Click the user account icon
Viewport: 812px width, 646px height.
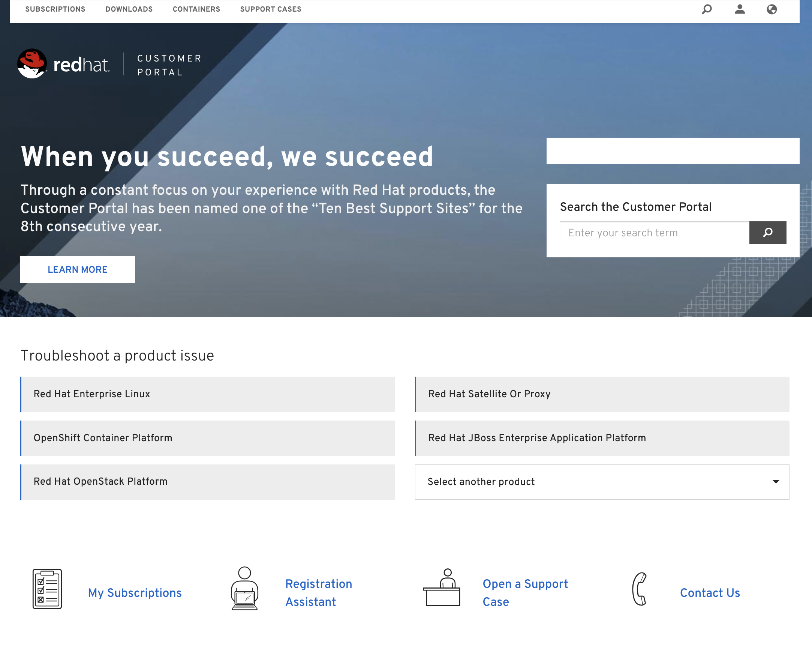(739, 9)
